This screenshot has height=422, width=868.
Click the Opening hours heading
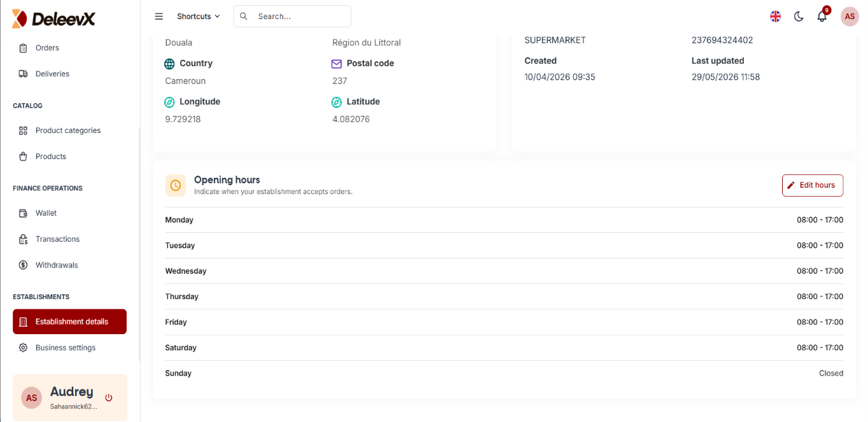[x=227, y=180]
